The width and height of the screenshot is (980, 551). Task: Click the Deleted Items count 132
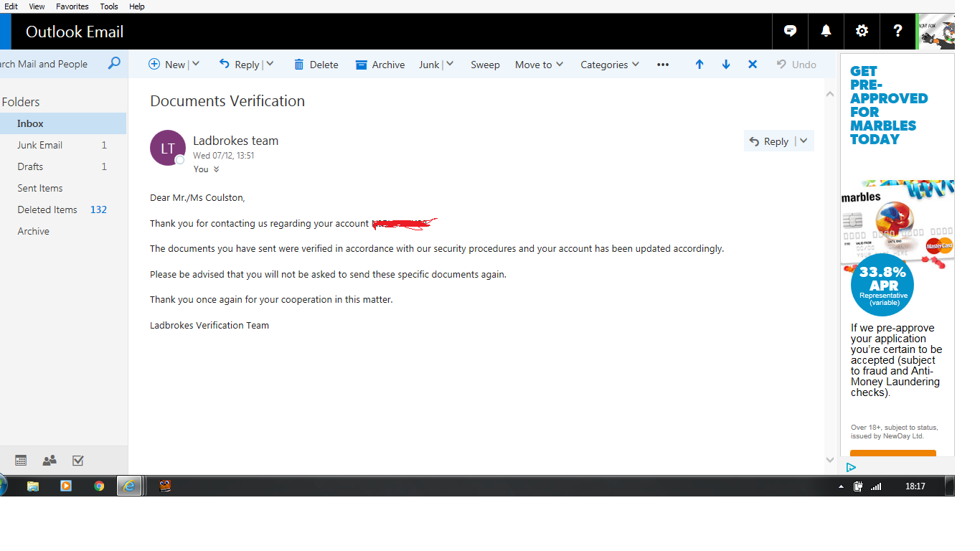pyautogui.click(x=98, y=209)
